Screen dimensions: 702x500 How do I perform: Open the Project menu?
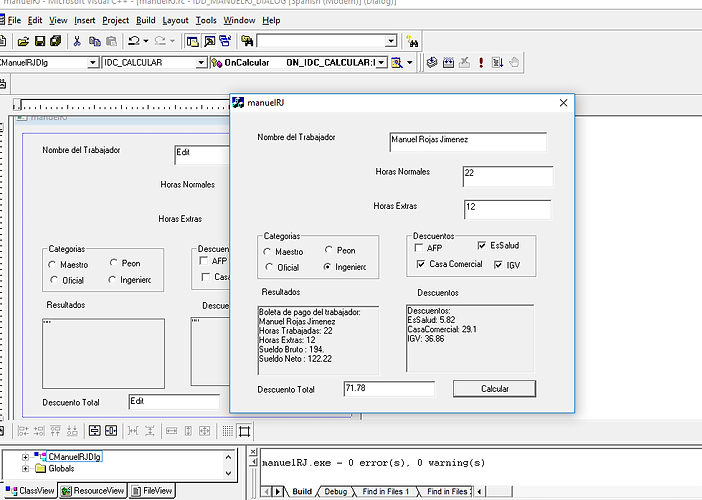click(x=116, y=20)
